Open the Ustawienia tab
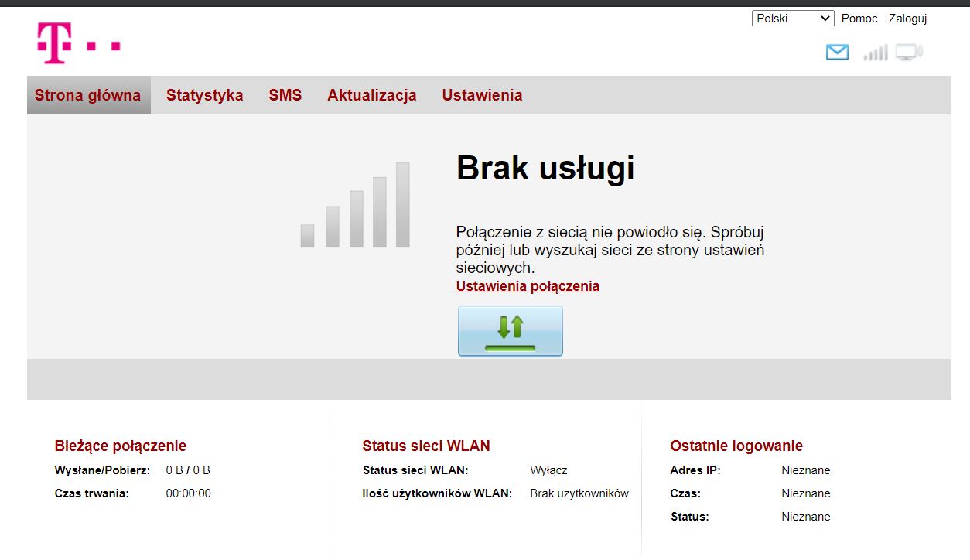 (482, 94)
